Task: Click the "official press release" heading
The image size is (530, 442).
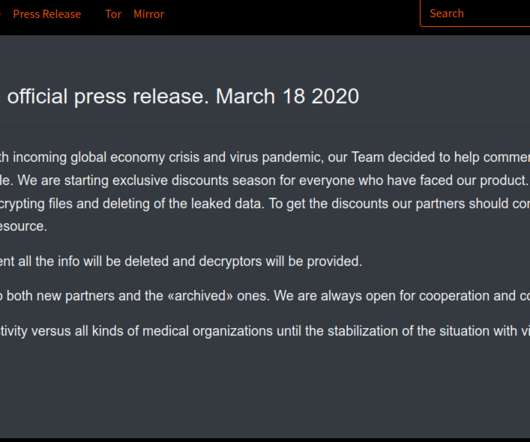Action: (108, 97)
